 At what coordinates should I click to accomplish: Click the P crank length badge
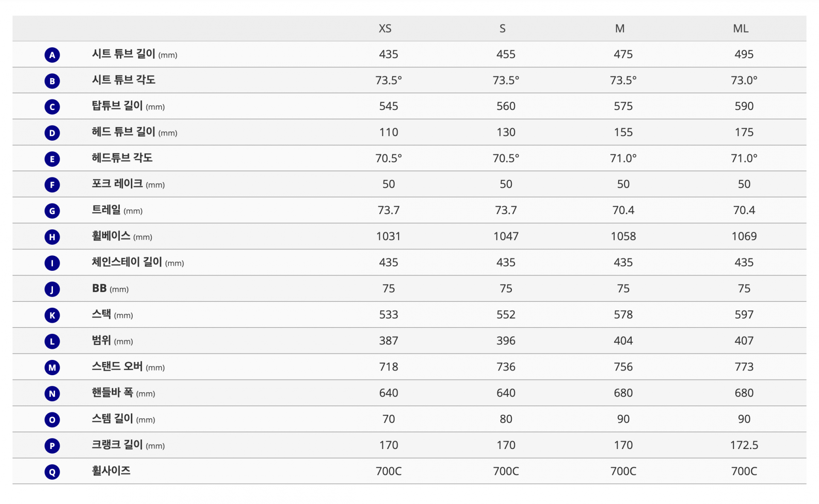point(52,446)
